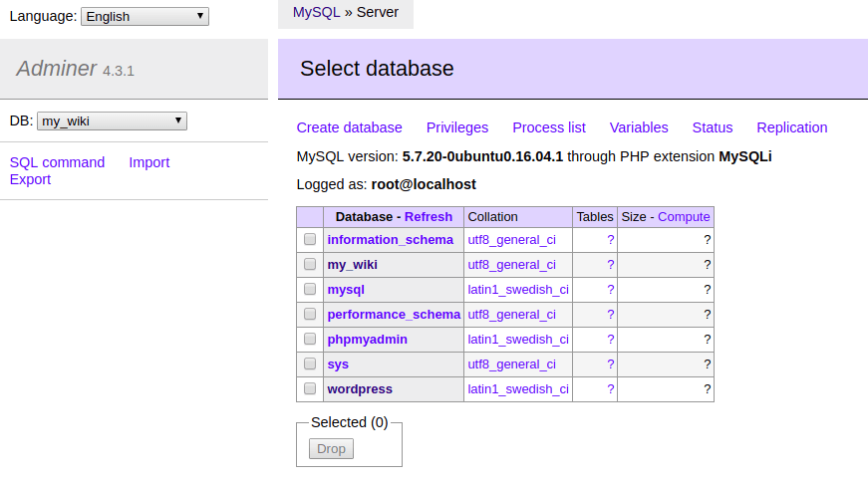Viewport: 868px width, 484px height.
Task: Open Privileges page
Action: click(x=457, y=127)
